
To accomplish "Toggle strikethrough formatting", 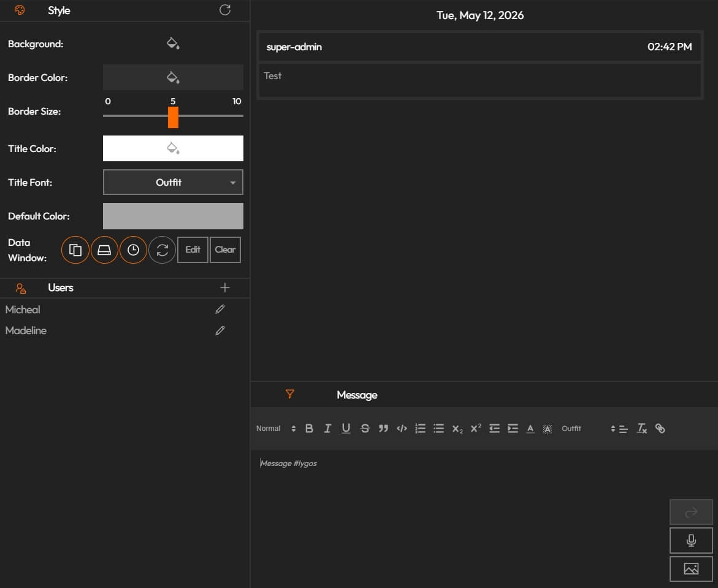I will (365, 429).
